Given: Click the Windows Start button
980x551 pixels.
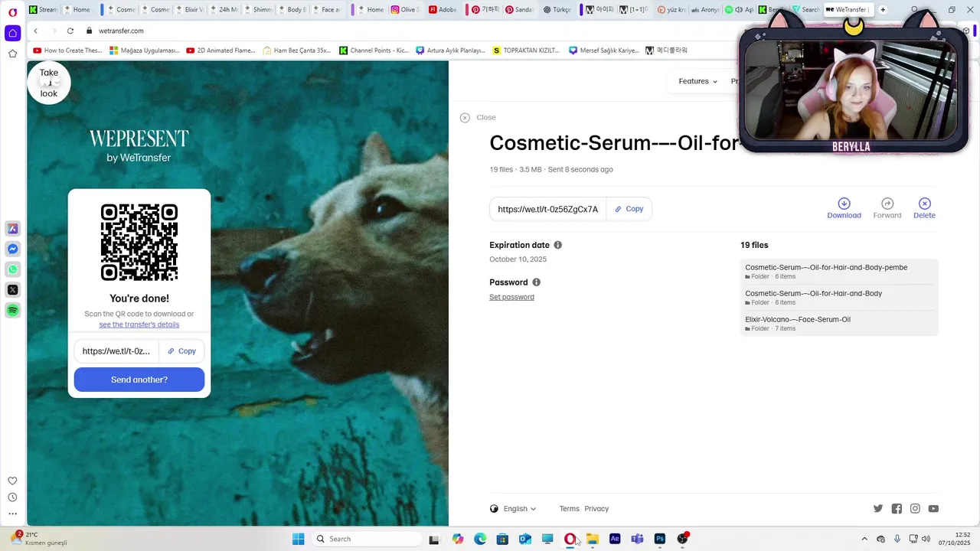Looking at the screenshot, I should point(298,539).
